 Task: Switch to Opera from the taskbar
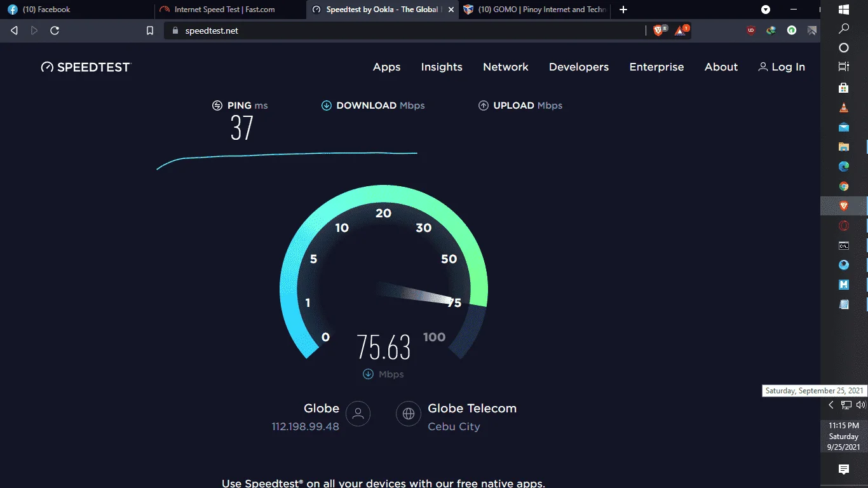click(844, 226)
